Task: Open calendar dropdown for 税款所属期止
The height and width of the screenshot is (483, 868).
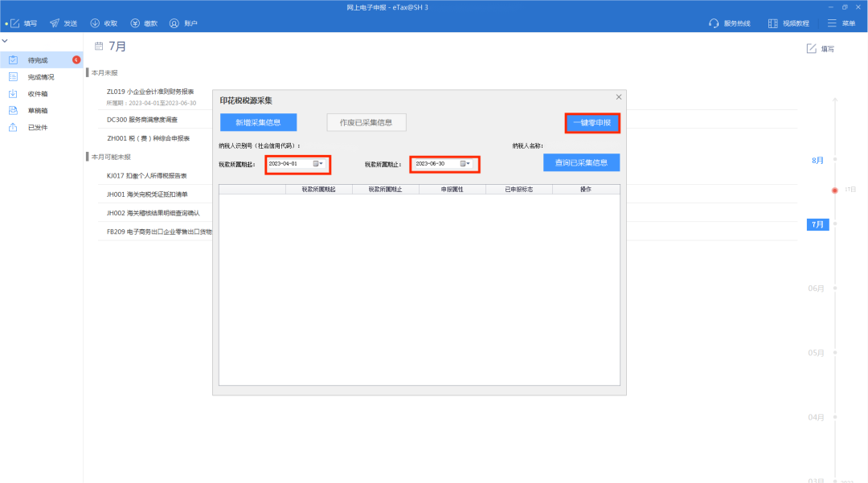Action: click(465, 164)
